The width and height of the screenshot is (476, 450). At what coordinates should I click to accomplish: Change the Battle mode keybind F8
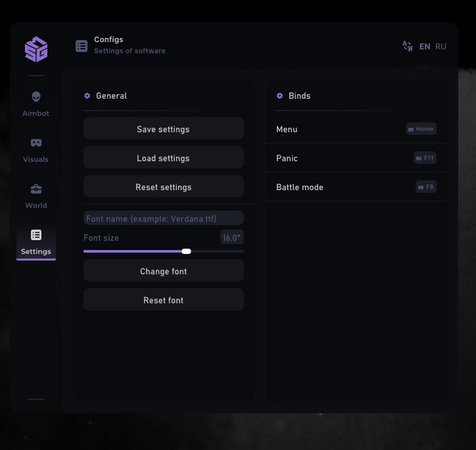[x=426, y=187]
